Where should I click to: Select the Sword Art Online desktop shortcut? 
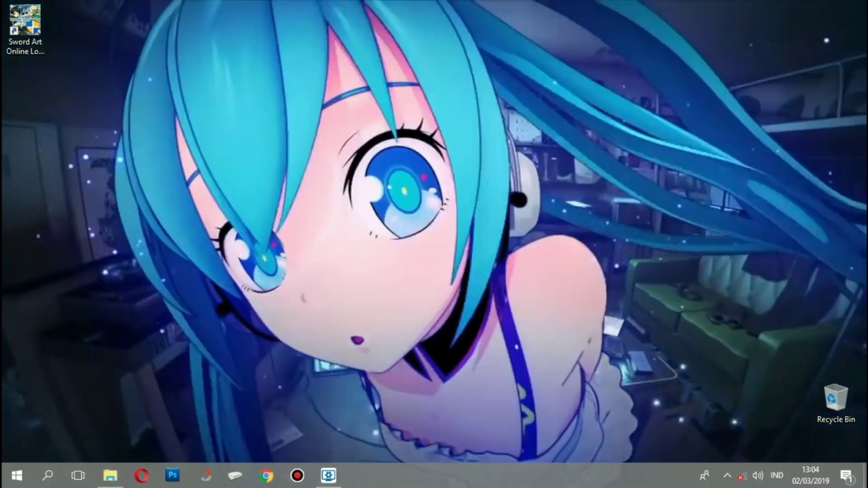(25, 30)
